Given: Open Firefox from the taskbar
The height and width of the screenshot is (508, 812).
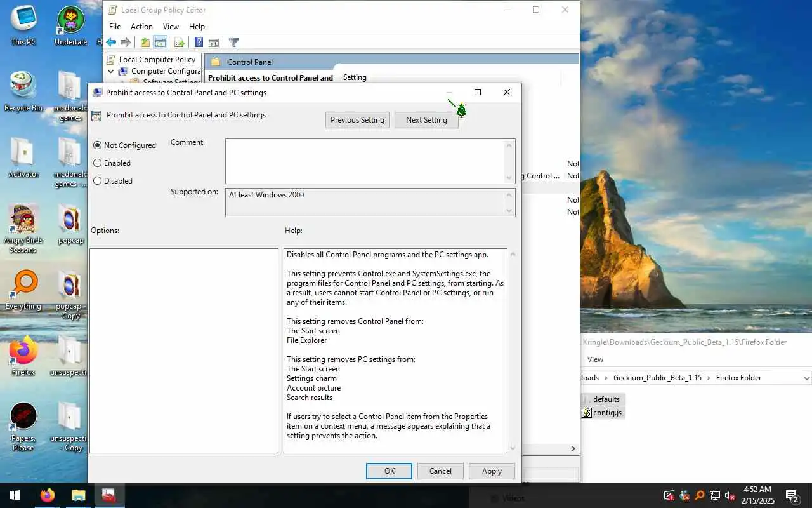Looking at the screenshot, I should 48,495.
